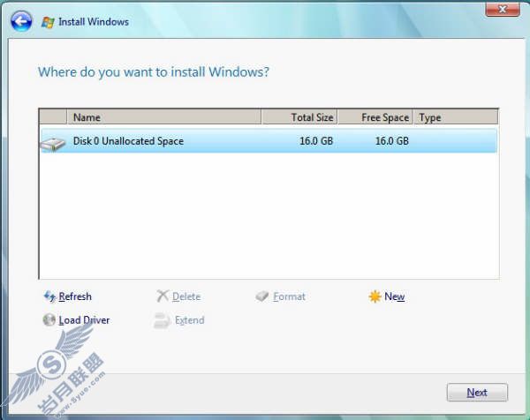Click the Windows flag logo in title
Image resolution: width=530 pixels, height=420 pixels.
point(48,22)
